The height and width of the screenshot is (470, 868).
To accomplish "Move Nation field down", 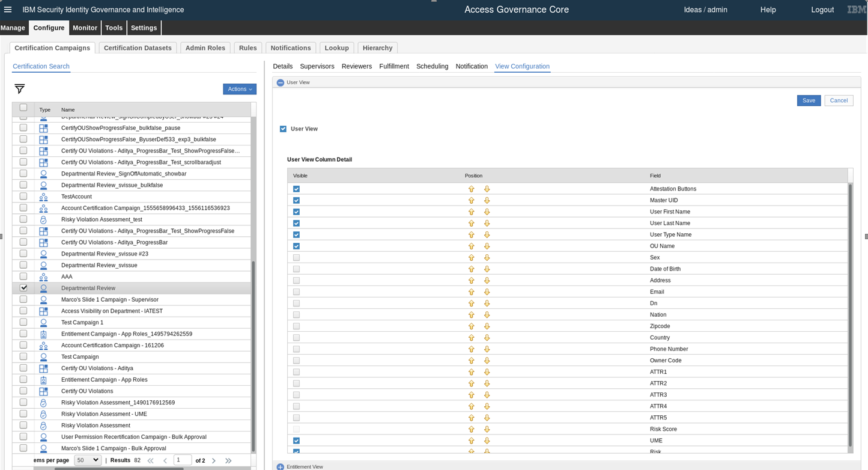I will click(x=487, y=314).
